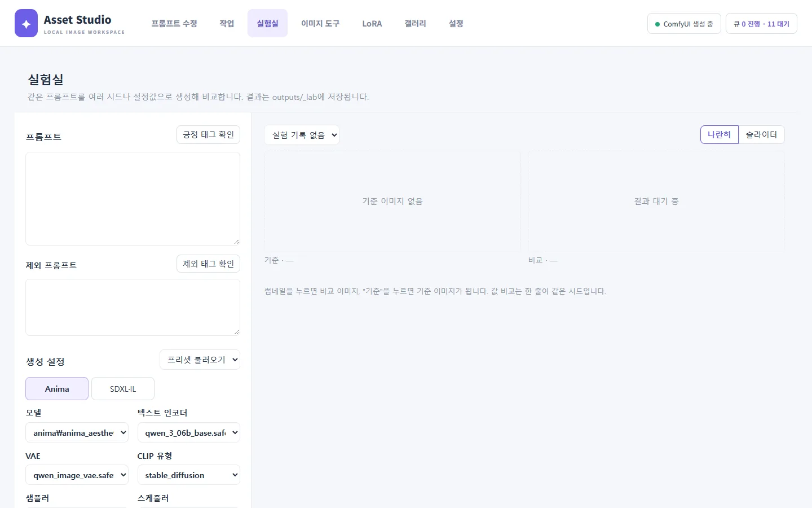Click the 긍정 태그 확인 button
This screenshot has width=812, height=508.
208,135
